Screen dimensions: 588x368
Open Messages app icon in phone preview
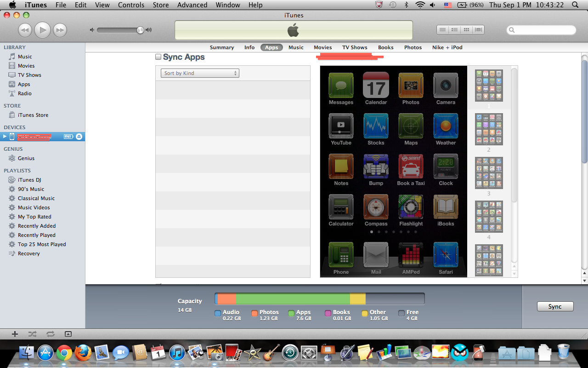[341, 85]
